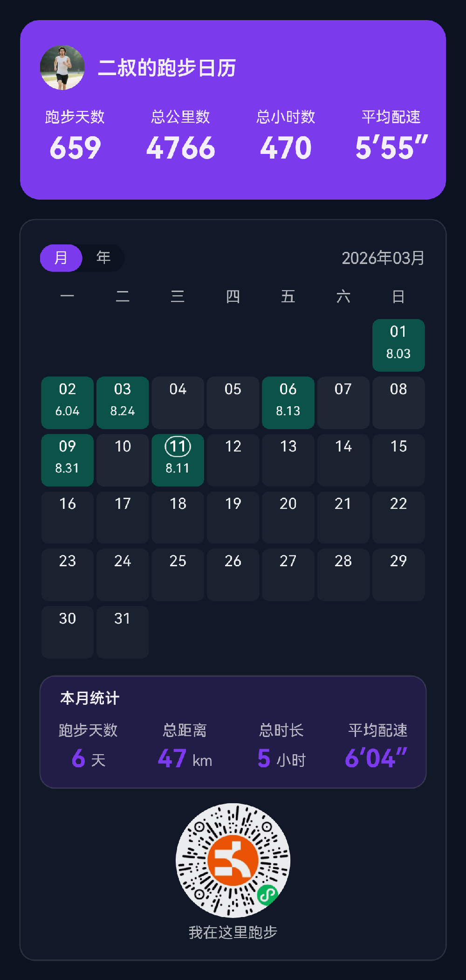Screen dimensions: 466x980
Task: Select calendar day 20
Action: [288, 517]
